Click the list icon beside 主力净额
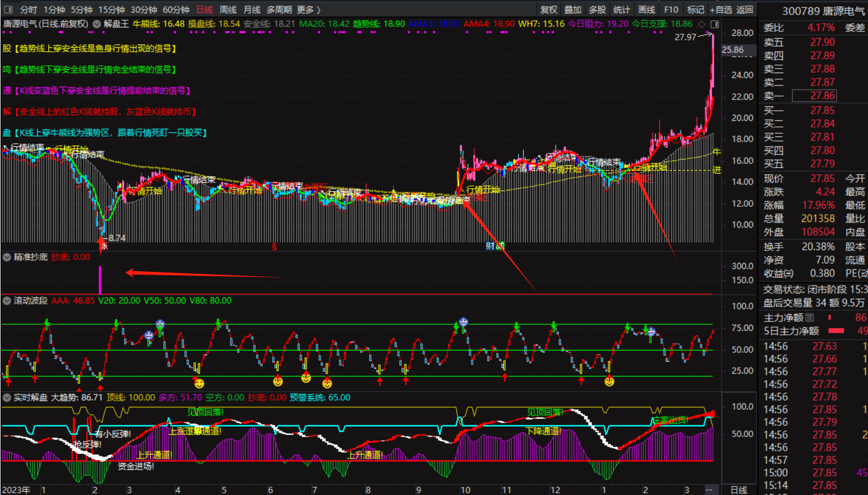 (810, 318)
